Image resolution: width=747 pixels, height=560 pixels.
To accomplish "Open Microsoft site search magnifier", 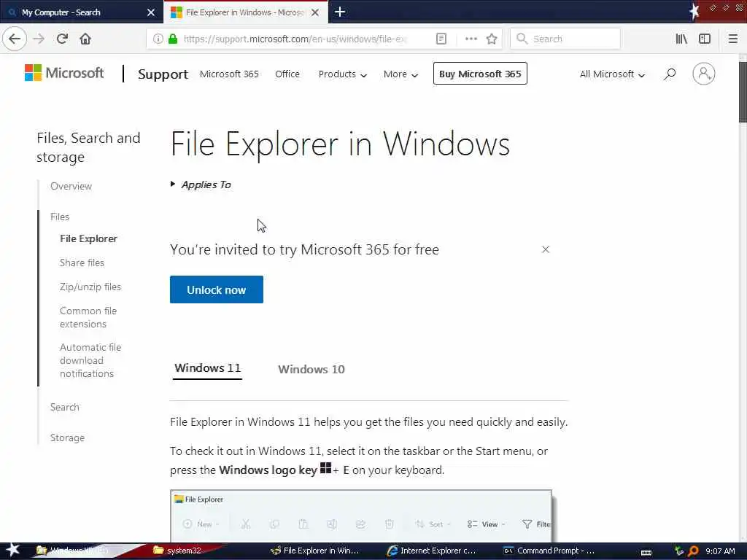I will (x=670, y=74).
